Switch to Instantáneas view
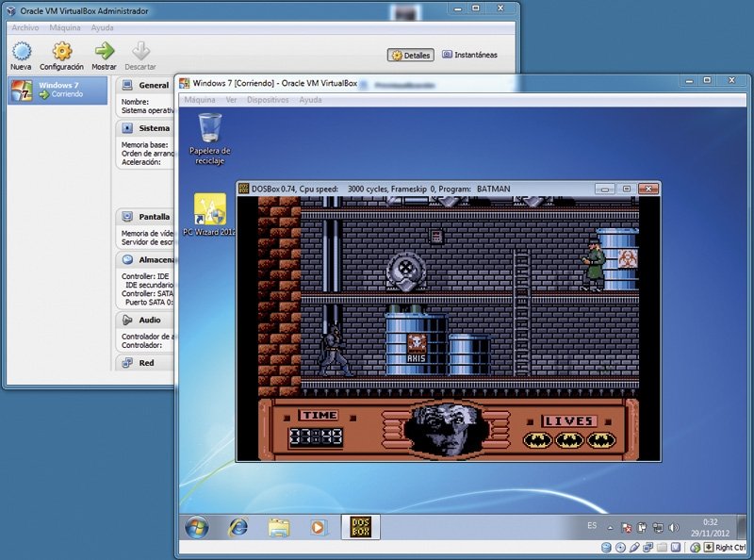Screen dimensions: 754x560 469,55
